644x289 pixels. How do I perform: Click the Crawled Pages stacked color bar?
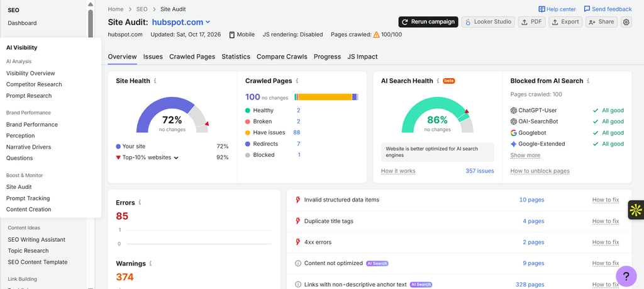pyautogui.click(x=326, y=97)
